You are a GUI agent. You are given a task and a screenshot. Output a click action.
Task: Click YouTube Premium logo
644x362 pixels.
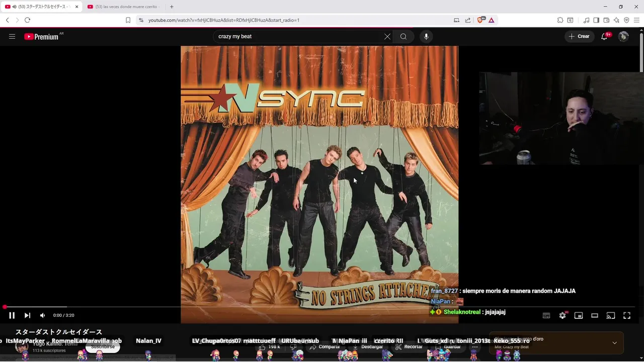pyautogui.click(x=41, y=36)
